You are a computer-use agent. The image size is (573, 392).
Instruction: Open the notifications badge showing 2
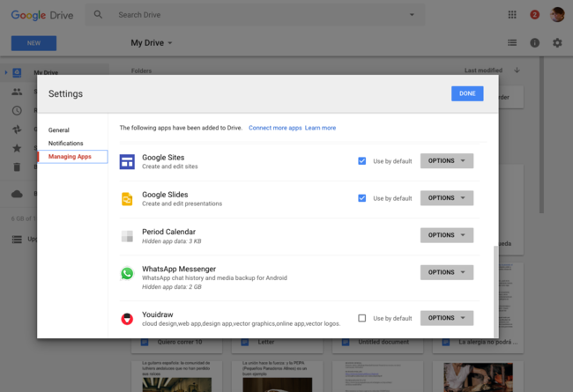coord(534,15)
